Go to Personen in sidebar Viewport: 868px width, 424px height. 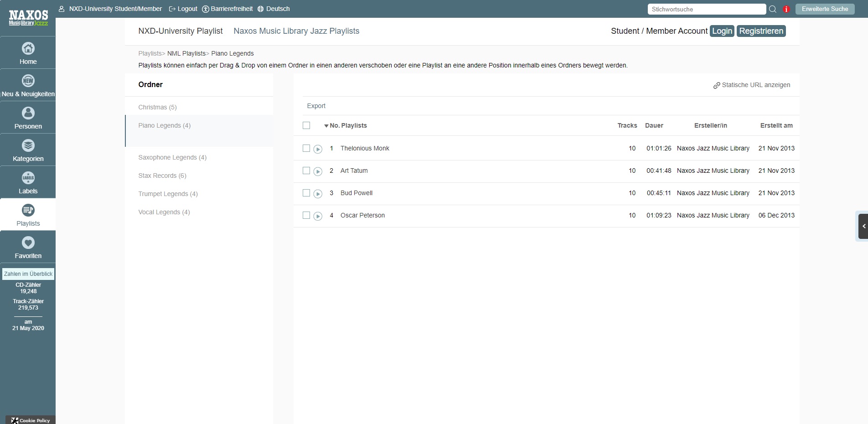(x=28, y=114)
